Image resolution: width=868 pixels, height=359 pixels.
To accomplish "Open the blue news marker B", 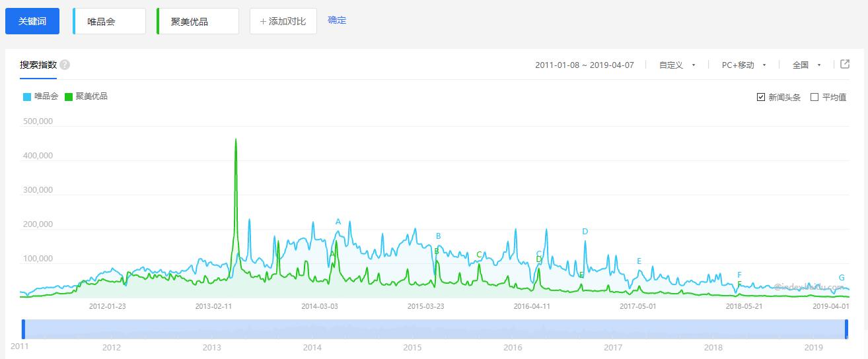I will click(438, 236).
